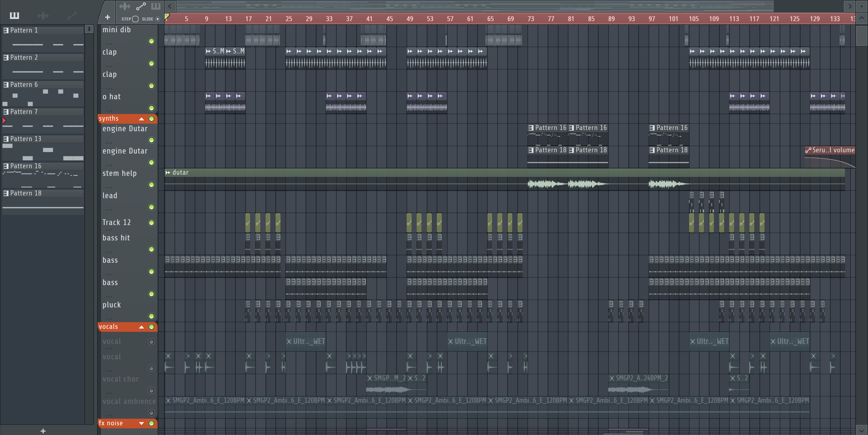
Task: Click the add track plus button in playlist
Action: click(x=108, y=17)
